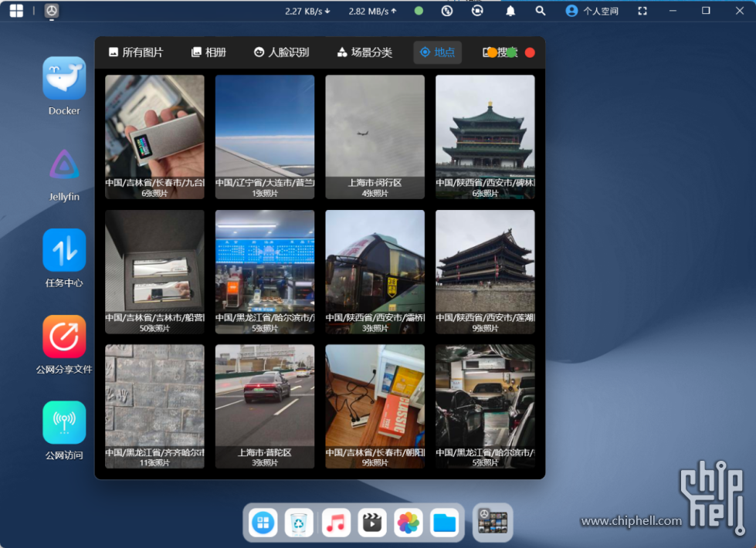The width and height of the screenshot is (756, 548).
Task: Open the 个人空间 personal space menu
Action: click(x=592, y=11)
